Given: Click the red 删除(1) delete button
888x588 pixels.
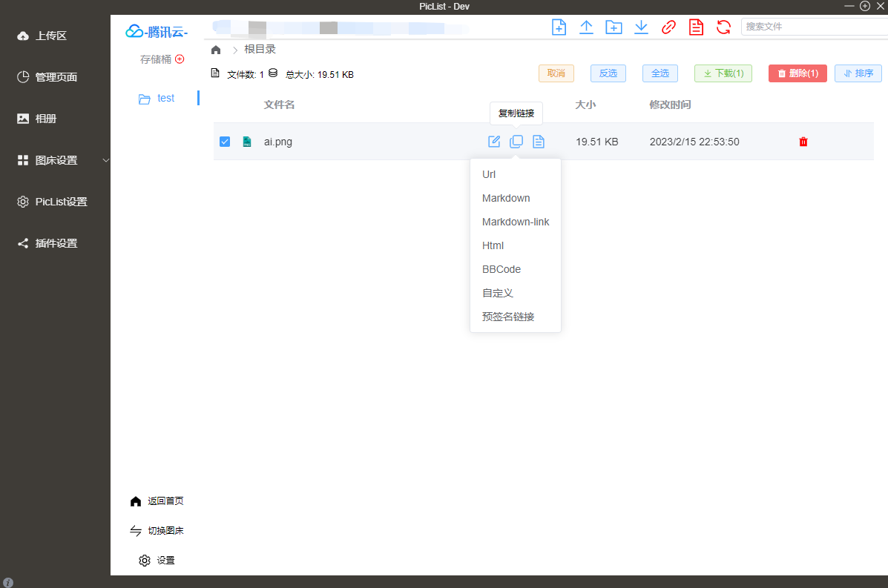Looking at the screenshot, I should point(797,73).
